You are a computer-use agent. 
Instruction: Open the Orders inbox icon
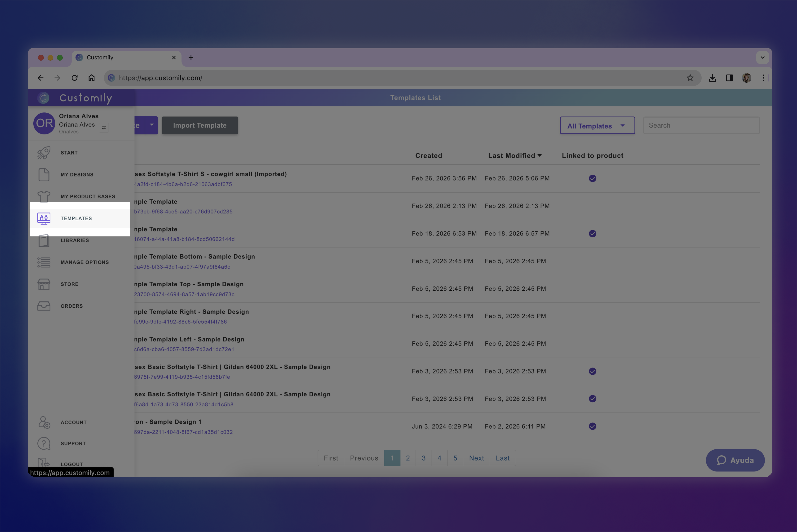click(44, 306)
